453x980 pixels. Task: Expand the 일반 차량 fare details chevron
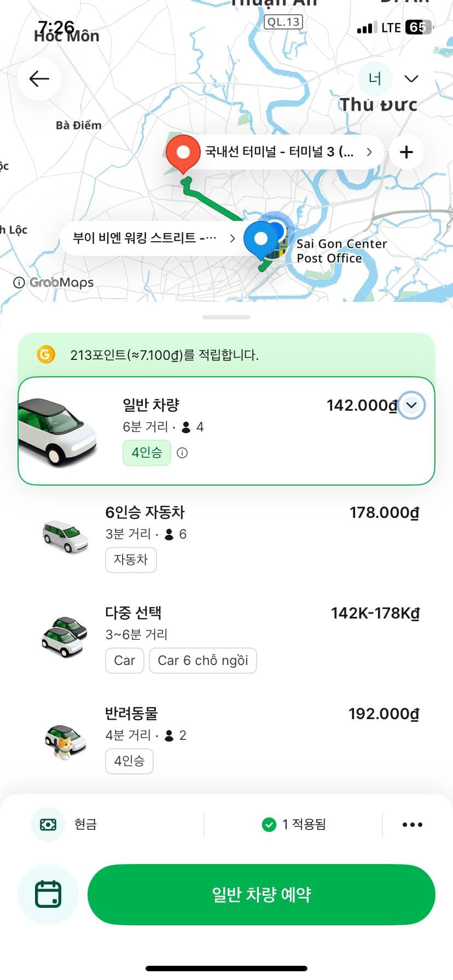pos(411,405)
